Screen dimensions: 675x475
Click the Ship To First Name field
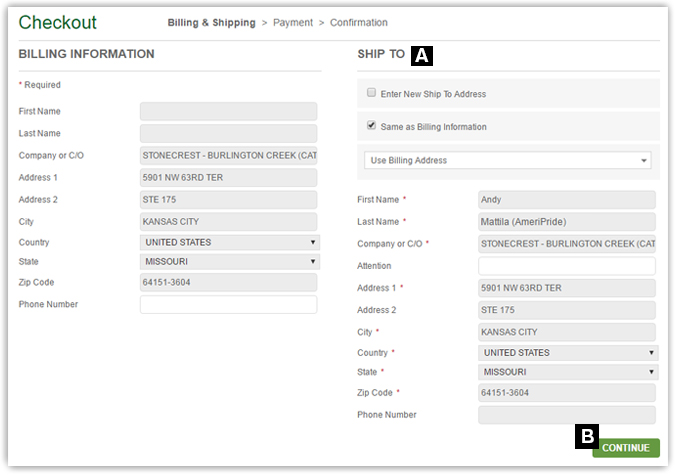point(567,200)
